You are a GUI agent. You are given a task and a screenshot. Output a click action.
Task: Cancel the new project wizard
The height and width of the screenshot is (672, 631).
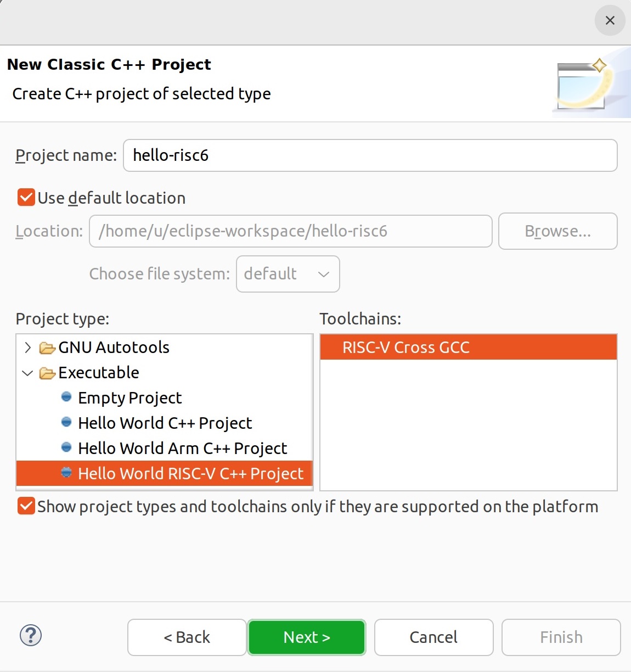(433, 637)
